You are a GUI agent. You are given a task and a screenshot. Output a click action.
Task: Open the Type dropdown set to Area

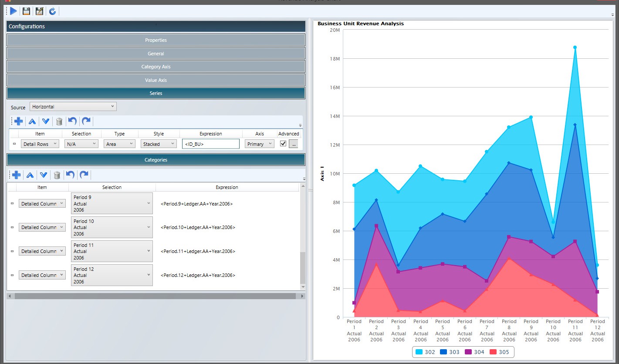pos(119,144)
